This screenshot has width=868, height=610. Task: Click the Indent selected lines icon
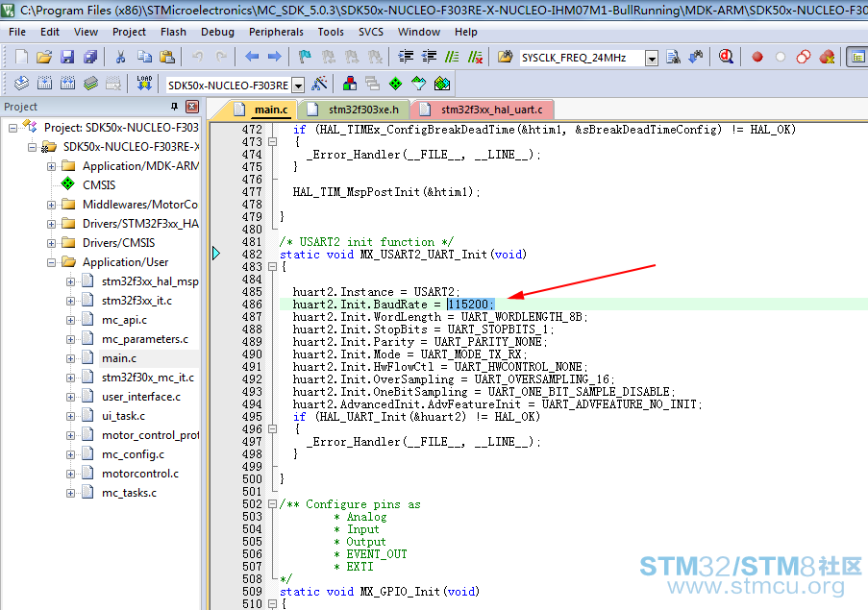406,57
